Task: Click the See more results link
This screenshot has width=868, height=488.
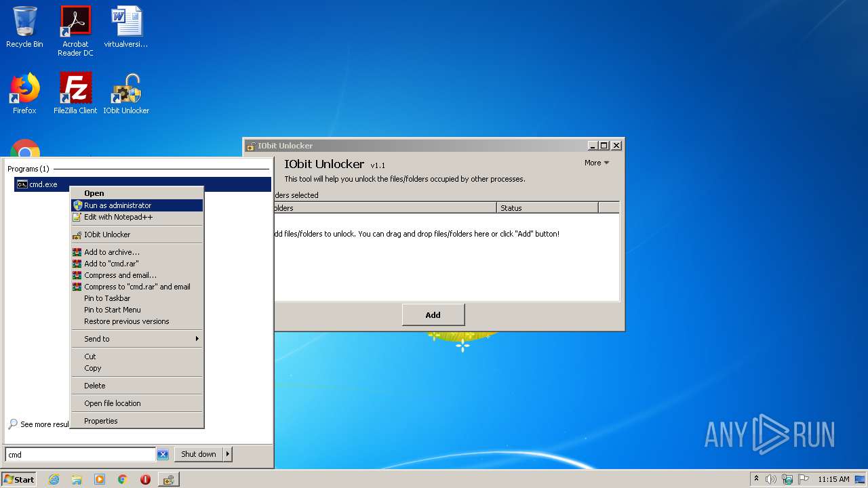Action: pos(39,424)
